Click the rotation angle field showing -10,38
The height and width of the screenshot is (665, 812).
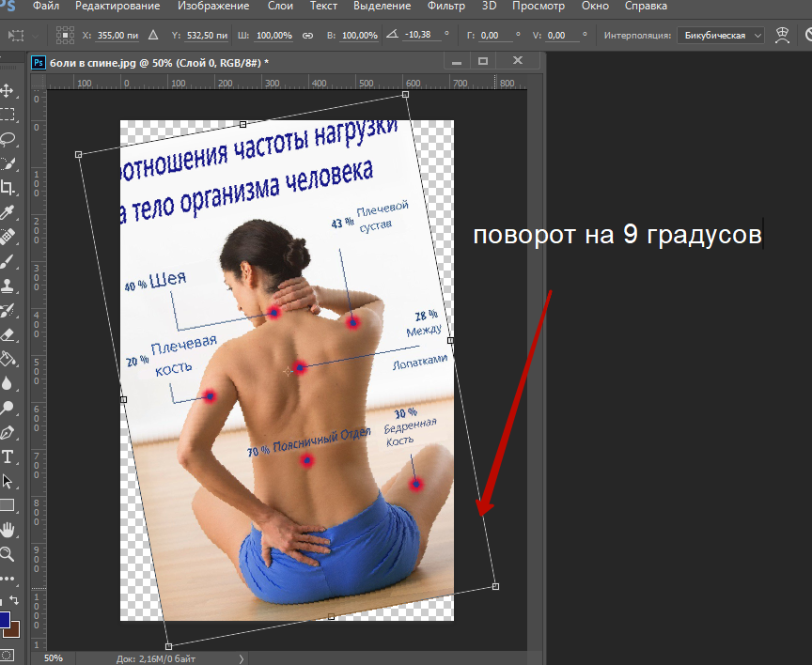pyautogui.click(x=417, y=35)
